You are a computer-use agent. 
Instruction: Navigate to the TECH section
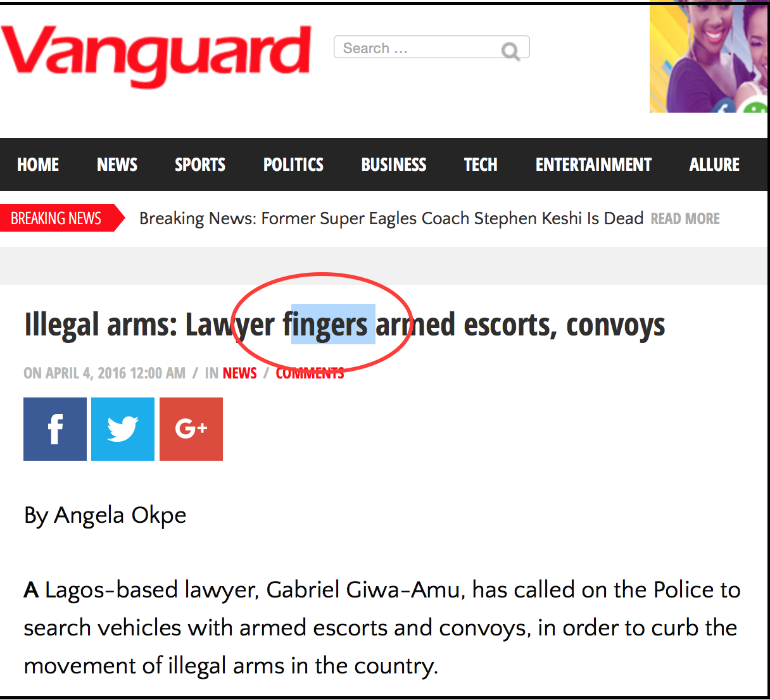(481, 165)
